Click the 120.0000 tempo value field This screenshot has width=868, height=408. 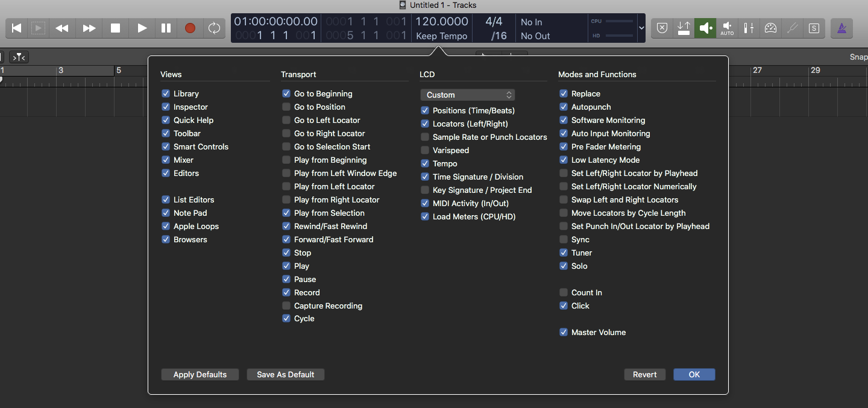click(442, 22)
